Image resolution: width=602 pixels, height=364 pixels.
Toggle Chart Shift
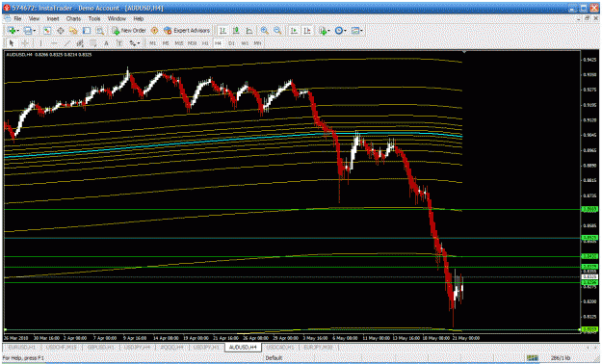[307, 31]
